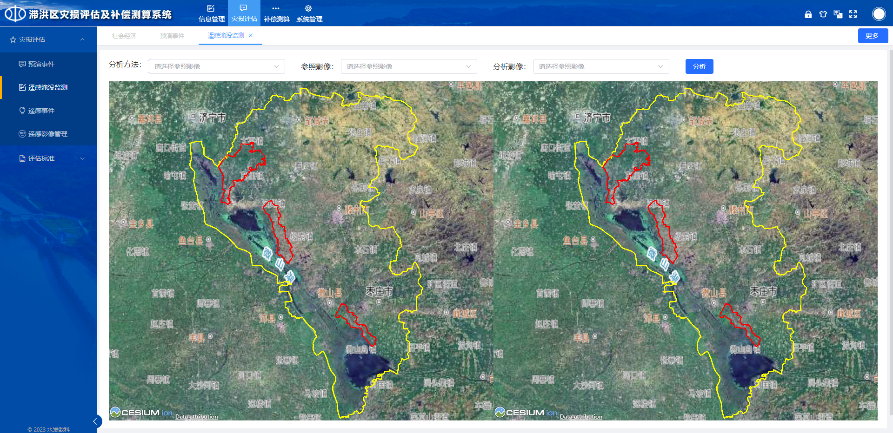Switch to the first page tab
The height and width of the screenshot is (433, 893).
(124, 36)
